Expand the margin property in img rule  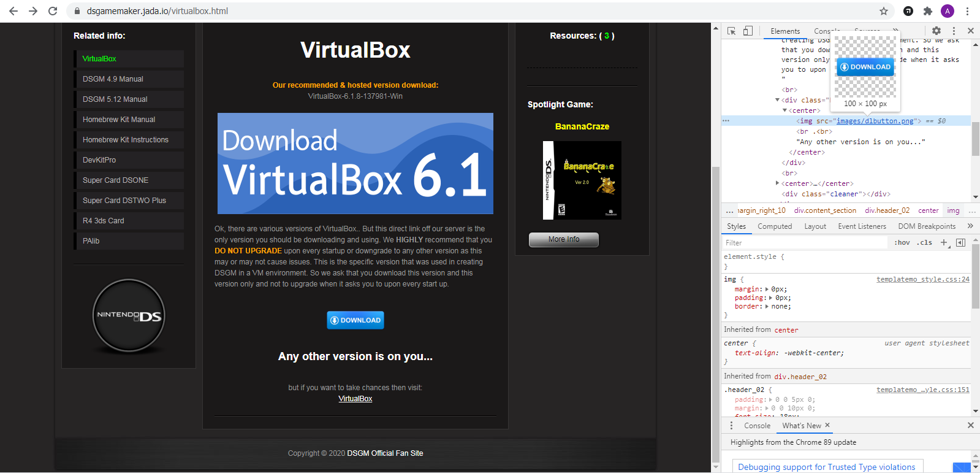coord(767,289)
